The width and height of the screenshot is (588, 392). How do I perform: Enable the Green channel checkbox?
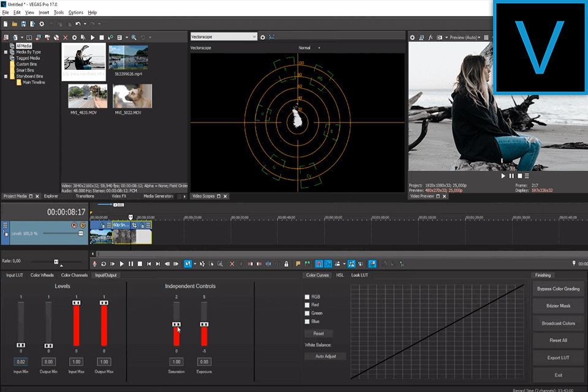[307, 313]
